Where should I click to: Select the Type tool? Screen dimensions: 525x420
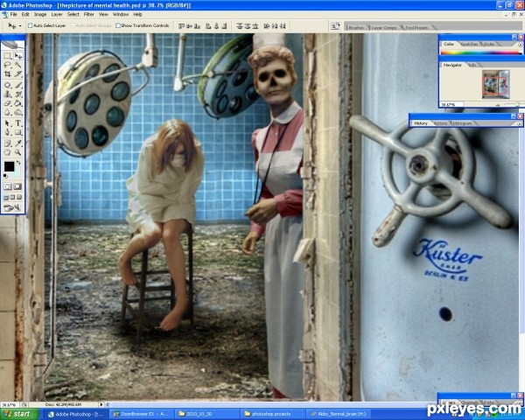coord(18,123)
